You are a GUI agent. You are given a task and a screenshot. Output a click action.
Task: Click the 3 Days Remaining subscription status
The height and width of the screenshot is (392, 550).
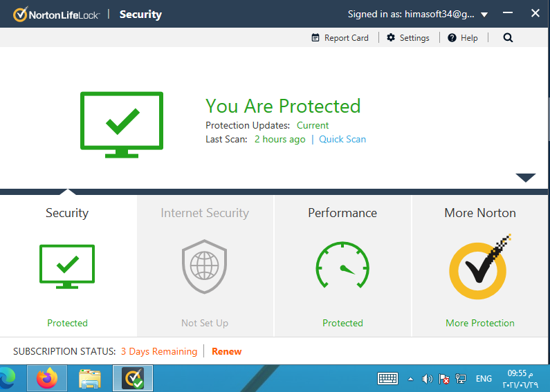click(159, 351)
